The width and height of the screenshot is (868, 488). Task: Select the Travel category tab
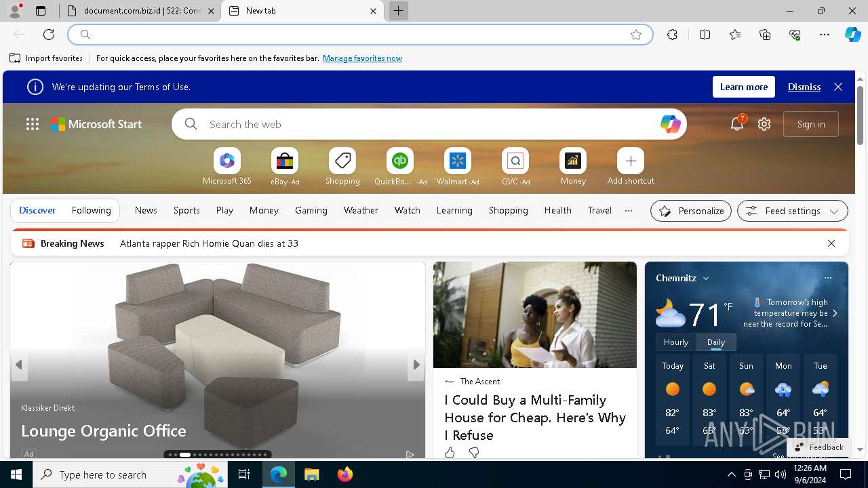tap(599, 210)
